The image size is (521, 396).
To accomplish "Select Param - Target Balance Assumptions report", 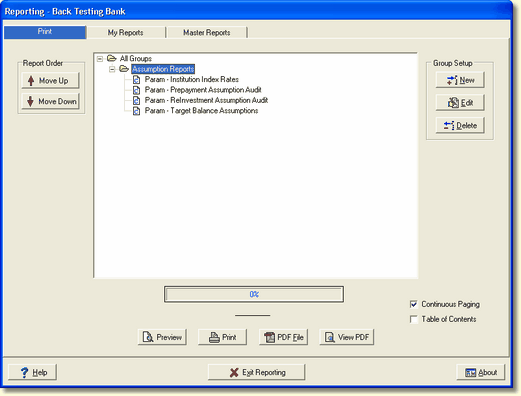I will [201, 111].
